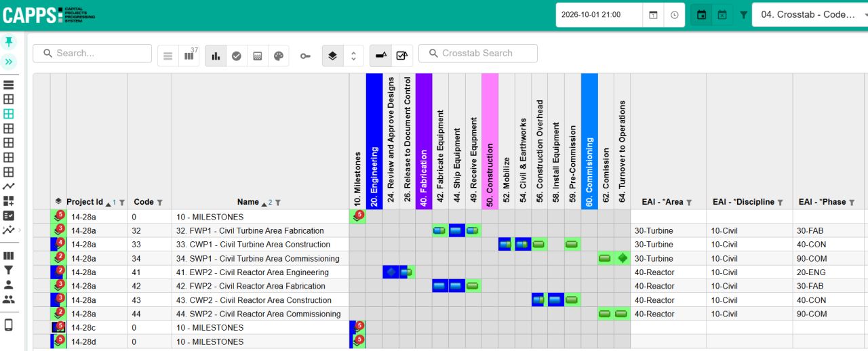Viewport: 868px width, 351px height.
Task: Click the header filter funnel icon
Action: (x=743, y=14)
